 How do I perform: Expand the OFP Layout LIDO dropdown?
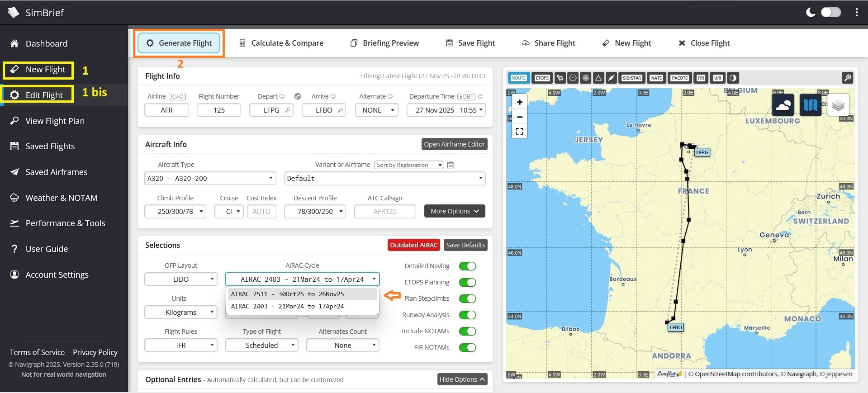click(x=181, y=279)
